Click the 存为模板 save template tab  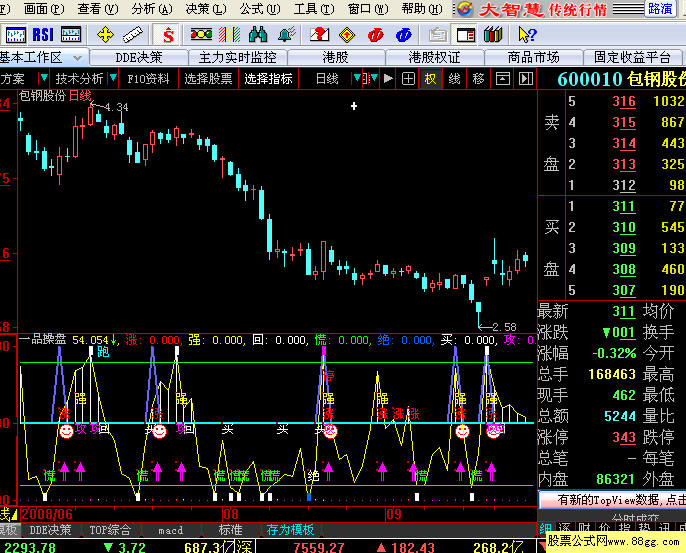click(290, 530)
